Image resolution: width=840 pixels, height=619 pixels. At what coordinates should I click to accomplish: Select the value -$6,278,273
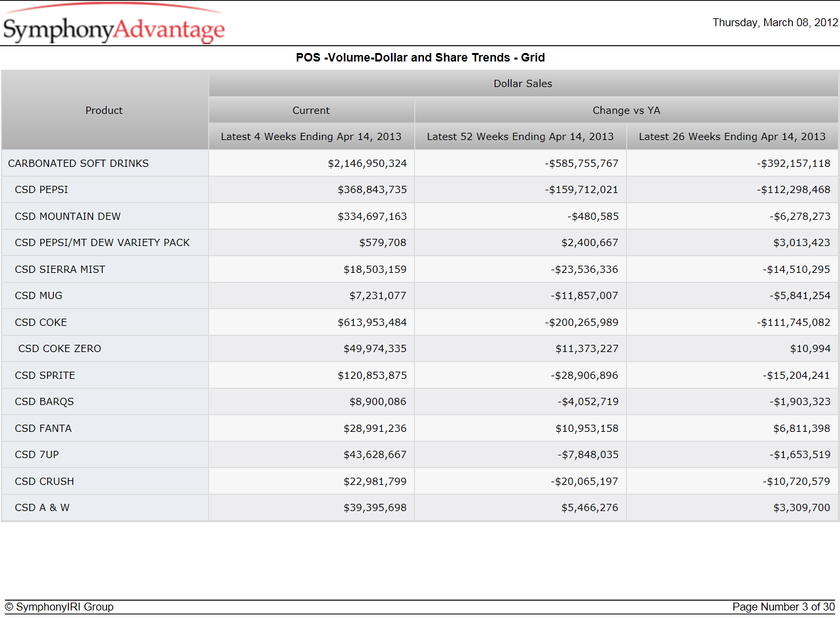click(x=799, y=217)
